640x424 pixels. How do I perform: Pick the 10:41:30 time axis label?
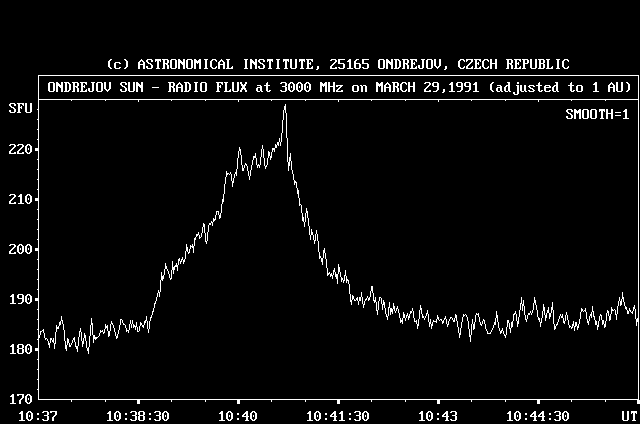click(337, 414)
